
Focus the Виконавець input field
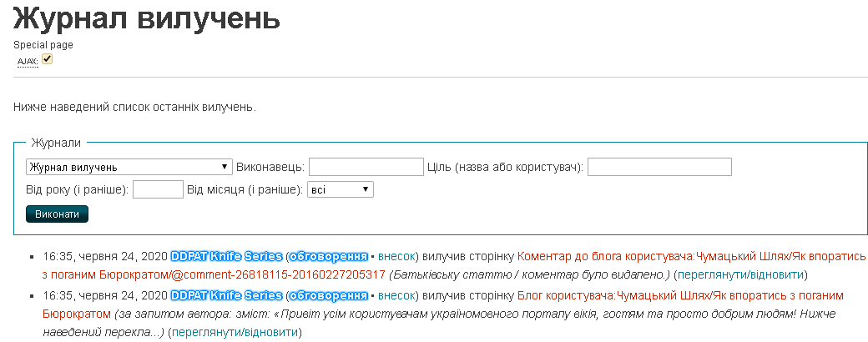(x=366, y=167)
